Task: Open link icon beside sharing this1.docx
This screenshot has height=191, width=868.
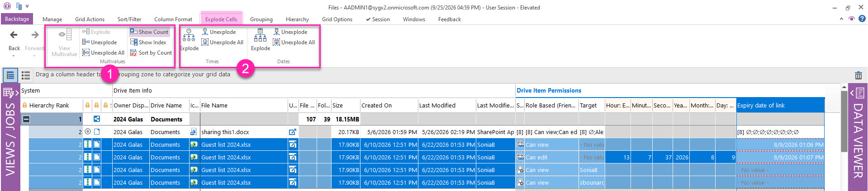Action: click(293, 132)
